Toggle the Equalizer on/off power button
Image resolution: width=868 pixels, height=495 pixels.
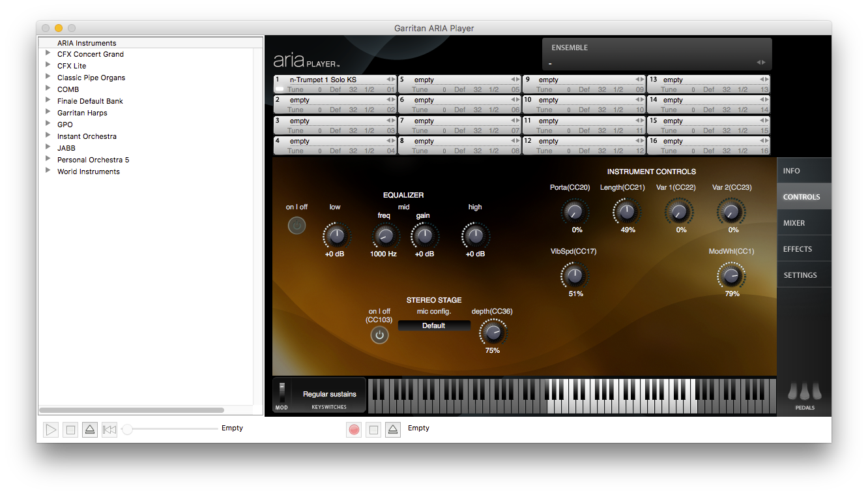297,226
